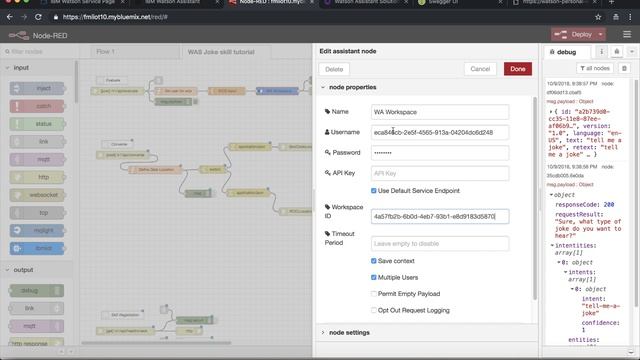640x360 pixels.
Task: Go back with the browser back arrow
Action: (10, 17)
